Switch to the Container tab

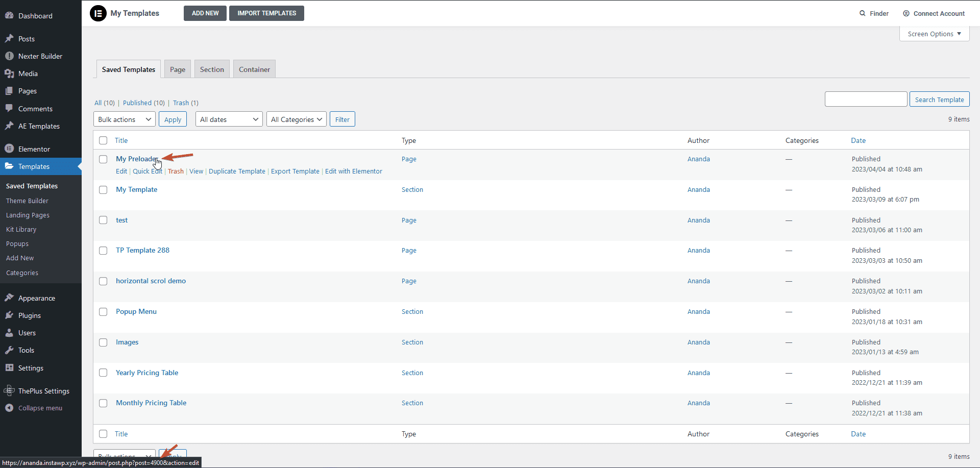[x=254, y=69]
